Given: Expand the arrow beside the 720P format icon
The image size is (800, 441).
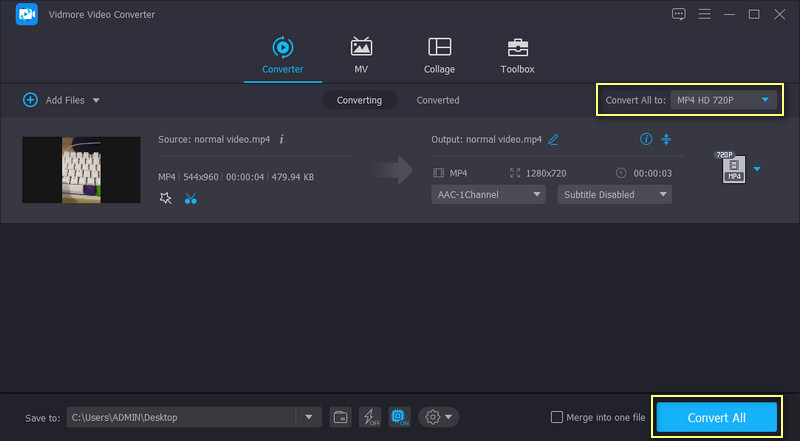Looking at the screenshot, I should pyautogui.click(x=757, y=169).
